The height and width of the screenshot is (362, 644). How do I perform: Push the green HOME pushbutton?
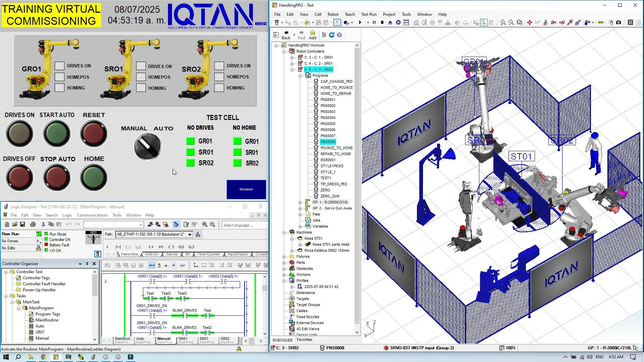(x=94, y=177)
